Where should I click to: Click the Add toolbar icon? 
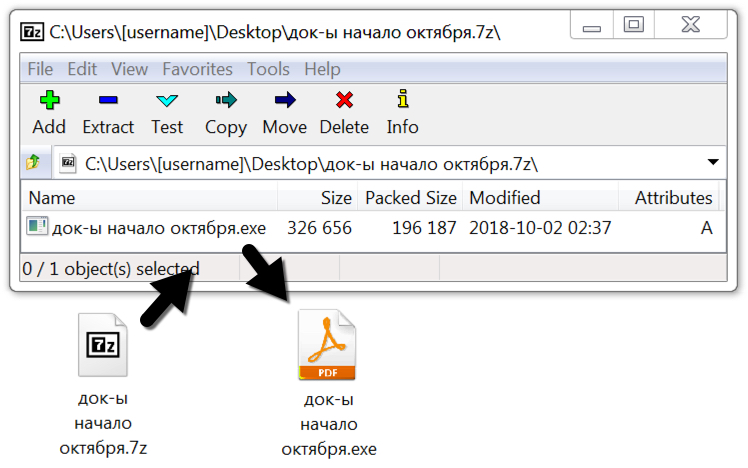pos(50,100)
